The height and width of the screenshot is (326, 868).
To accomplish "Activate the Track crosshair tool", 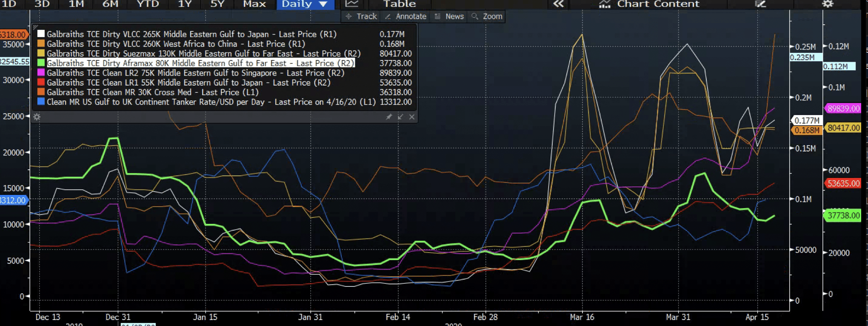I will 361,16.
